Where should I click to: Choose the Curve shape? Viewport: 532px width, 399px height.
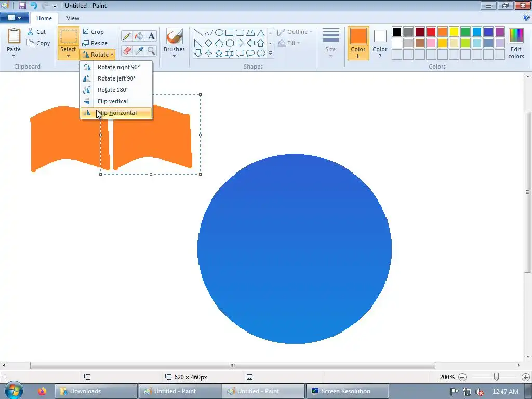(209, 33)
